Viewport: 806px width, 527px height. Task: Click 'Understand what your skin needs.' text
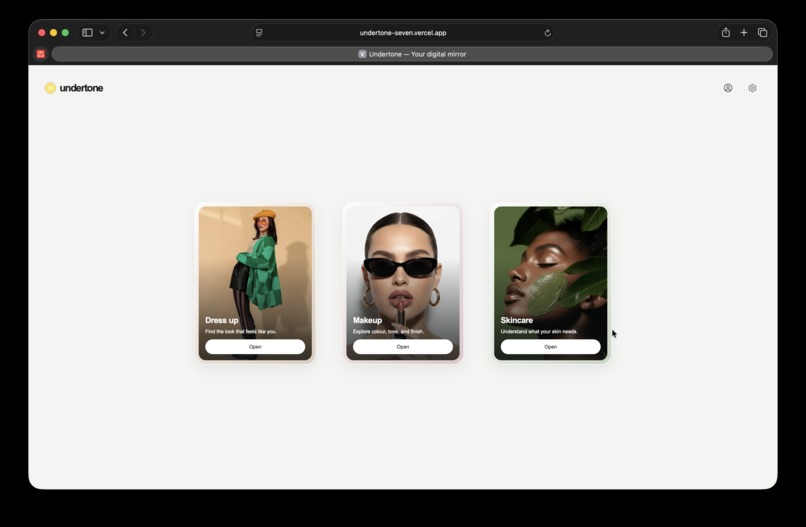click(x=539, y=332)
